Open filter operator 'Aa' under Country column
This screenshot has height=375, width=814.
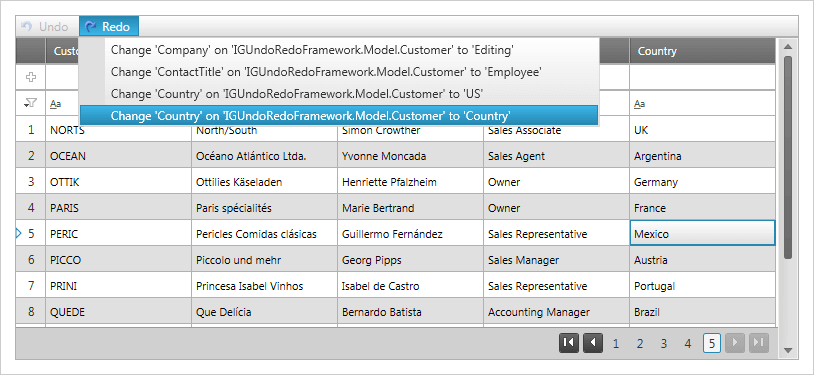pyautogui.click(x=639, y=104)
